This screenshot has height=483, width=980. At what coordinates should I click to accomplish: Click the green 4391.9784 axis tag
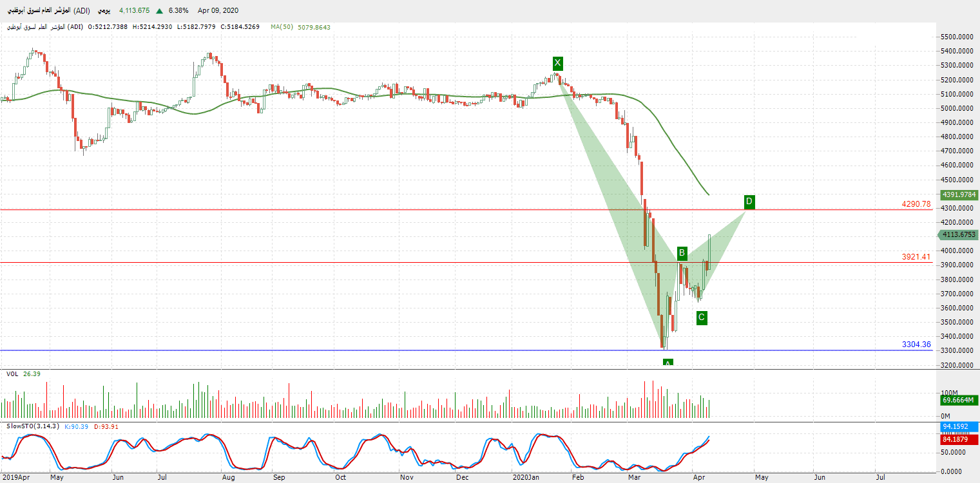[959, 194]
